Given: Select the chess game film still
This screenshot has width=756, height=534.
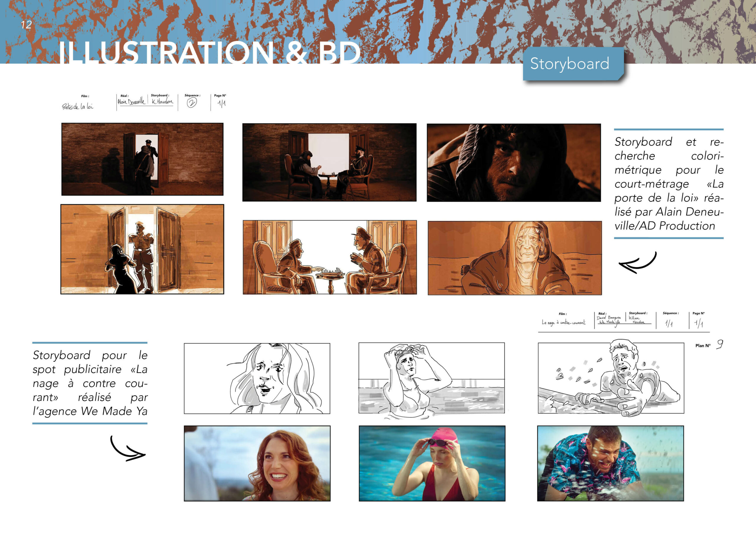Looking at the screenshot, I should [329, 162].
